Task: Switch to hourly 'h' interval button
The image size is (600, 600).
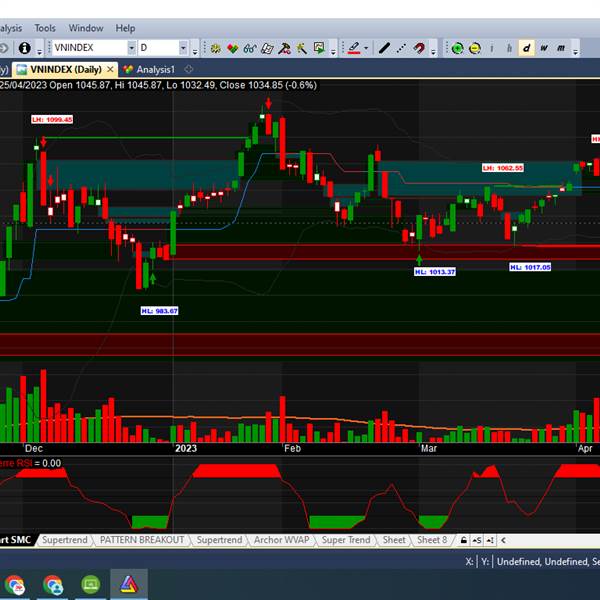Action: click(509, 49)
